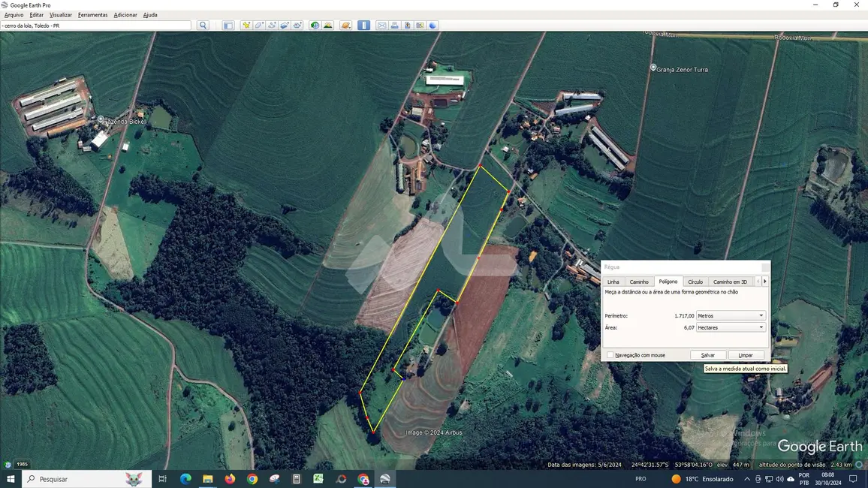Click the search magnifier button
The height and width of the screenshot is (488, 868).
(203, 26)
